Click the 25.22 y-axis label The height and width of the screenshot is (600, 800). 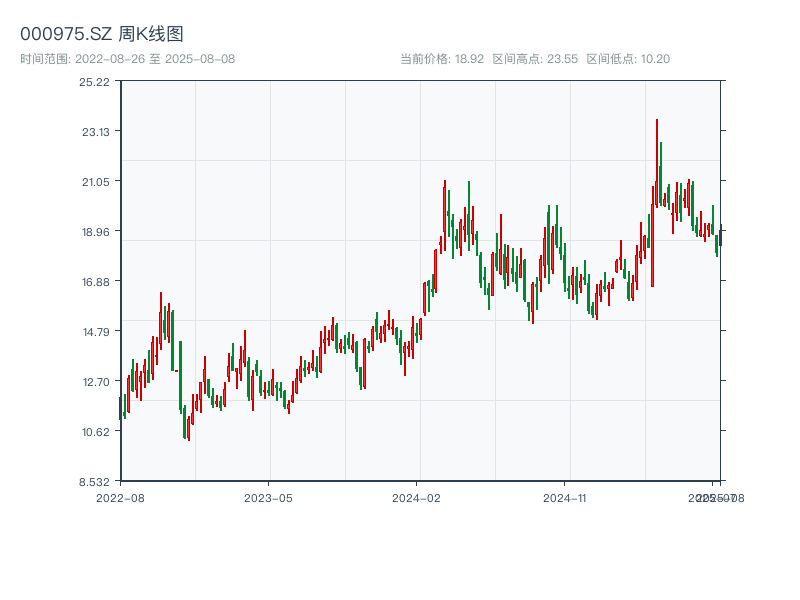pyautogui.click(x=94, y=82)
